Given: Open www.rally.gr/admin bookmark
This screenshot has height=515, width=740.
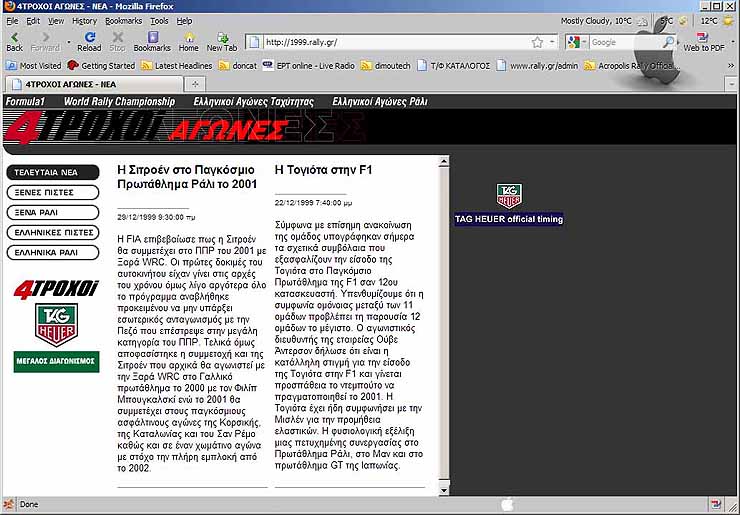Looking at the screenshot, I should pyautogui.click(x=538, y=66).
